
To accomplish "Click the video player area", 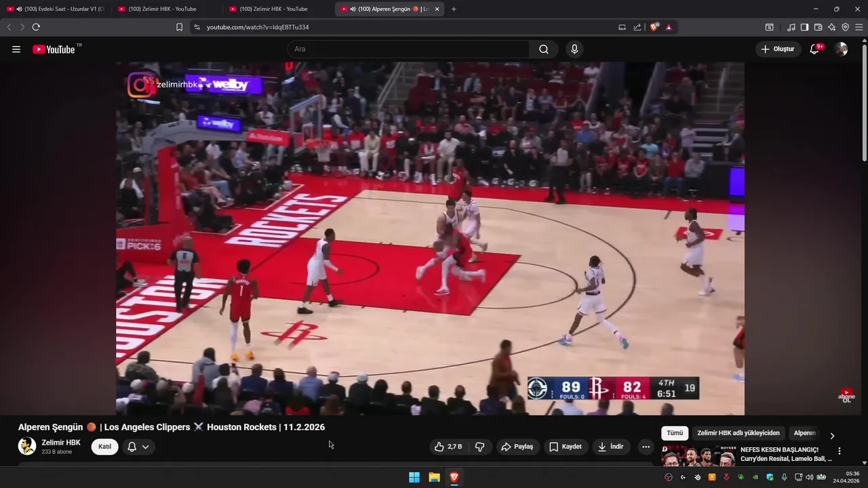I will (x=430, y=239).
